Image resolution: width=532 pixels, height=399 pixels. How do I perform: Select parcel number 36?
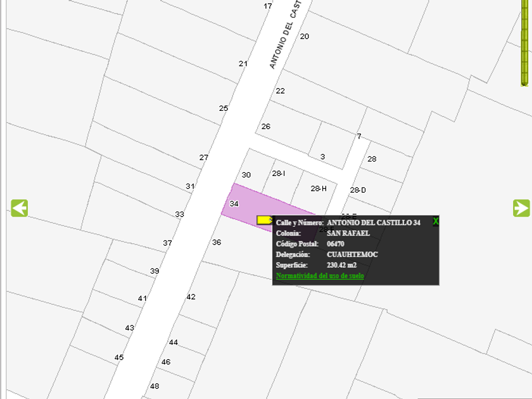click(x=217, y=242)
